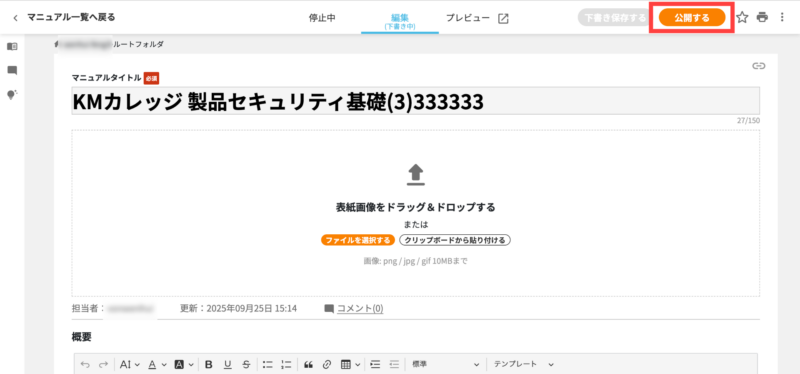Screen dimensions: 800x374
Task: Open the background highlight color dropdown
Action: point(184,364)
